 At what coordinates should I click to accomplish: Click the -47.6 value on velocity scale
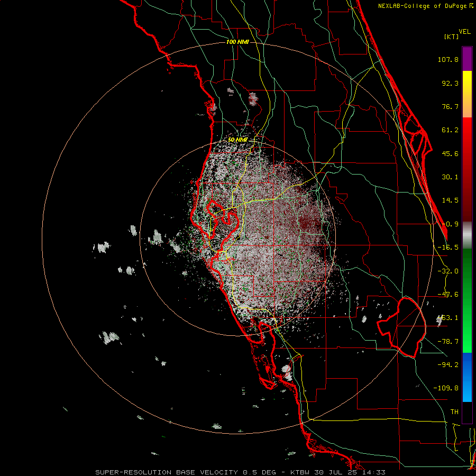coord(448,295)
